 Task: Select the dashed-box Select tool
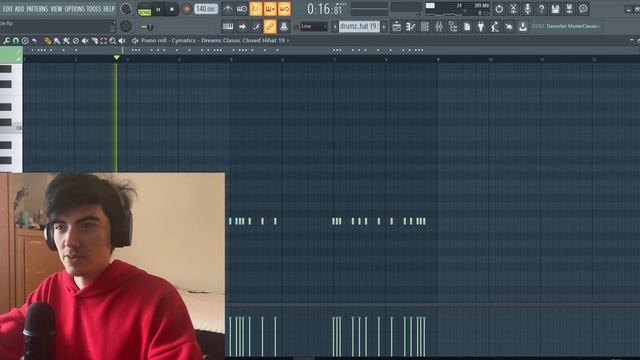[103, 40]
